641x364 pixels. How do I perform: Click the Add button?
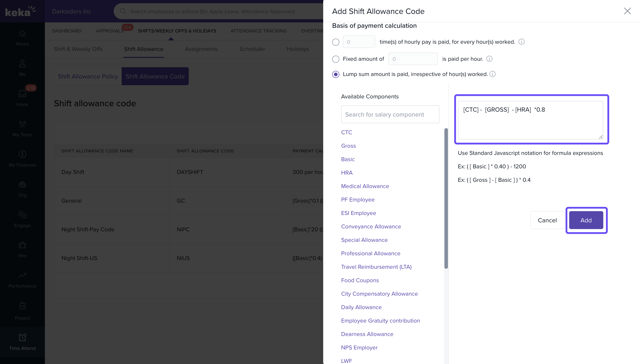(x=586, y=220)
